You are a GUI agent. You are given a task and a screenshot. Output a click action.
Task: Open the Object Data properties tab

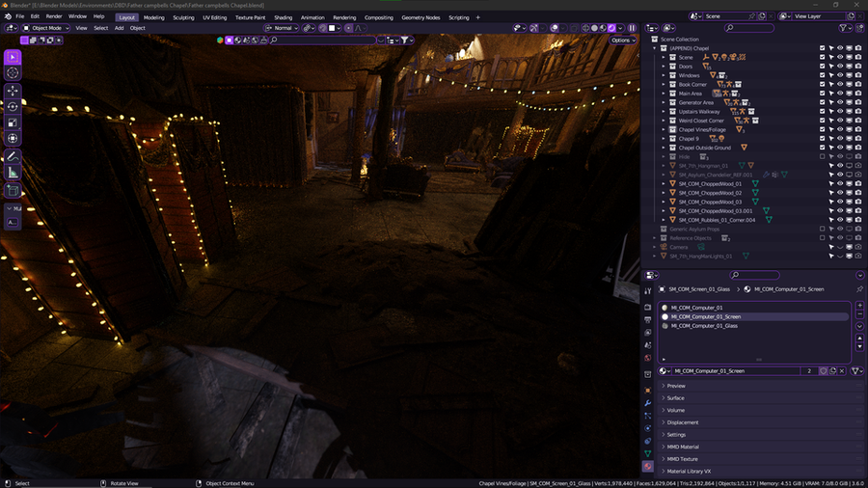coord(648,453)
